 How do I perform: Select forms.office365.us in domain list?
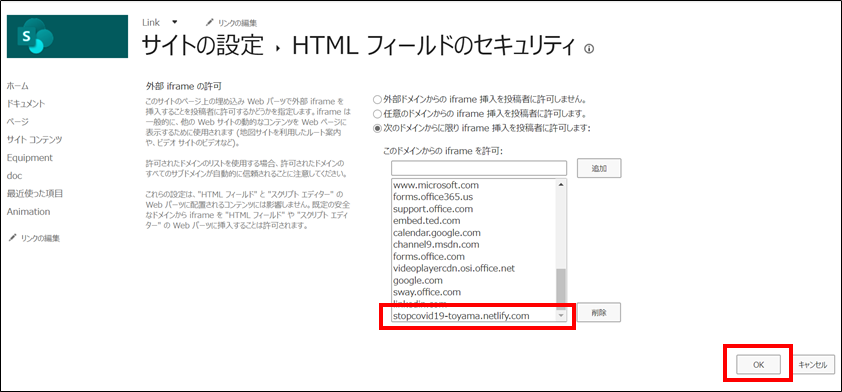433,197
